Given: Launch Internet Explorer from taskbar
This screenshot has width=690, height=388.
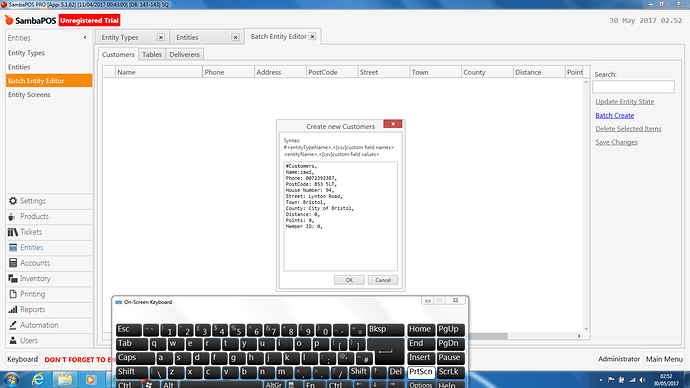Looking at the screenshot, I should coord(38,380).
